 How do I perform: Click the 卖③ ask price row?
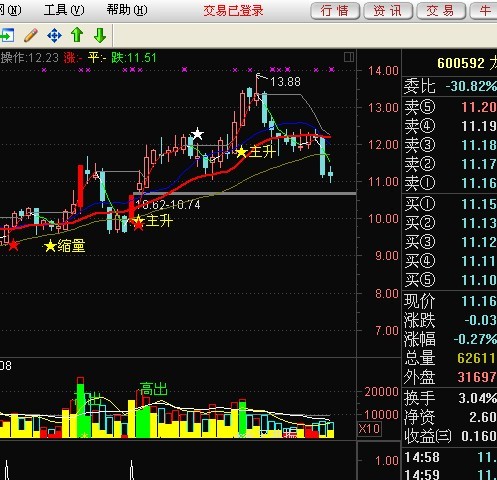tap(450, 145)
